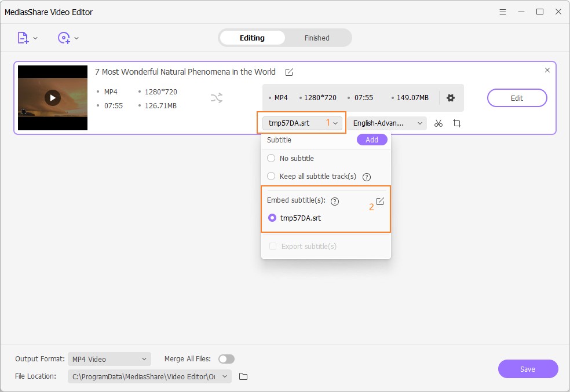Screen dimensions: 570x392
Task: Click the Add subtitle button
Action: 372,140
